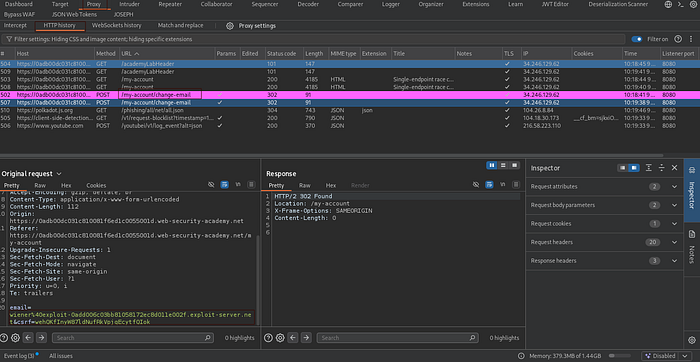Viewport: 700px width, 362px height.
Task: Expand all Inspector sections icon
Action: click(649, 168)
